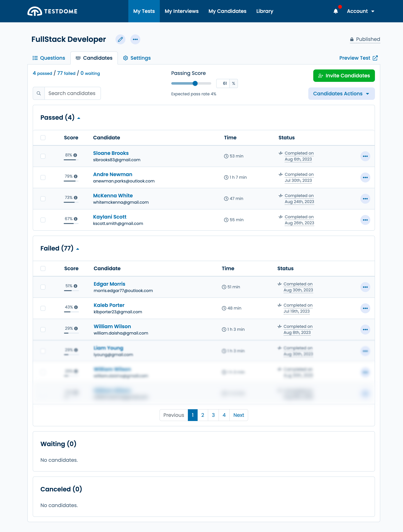
Task: Focus the Search candidates field
Action: point(72,93)
